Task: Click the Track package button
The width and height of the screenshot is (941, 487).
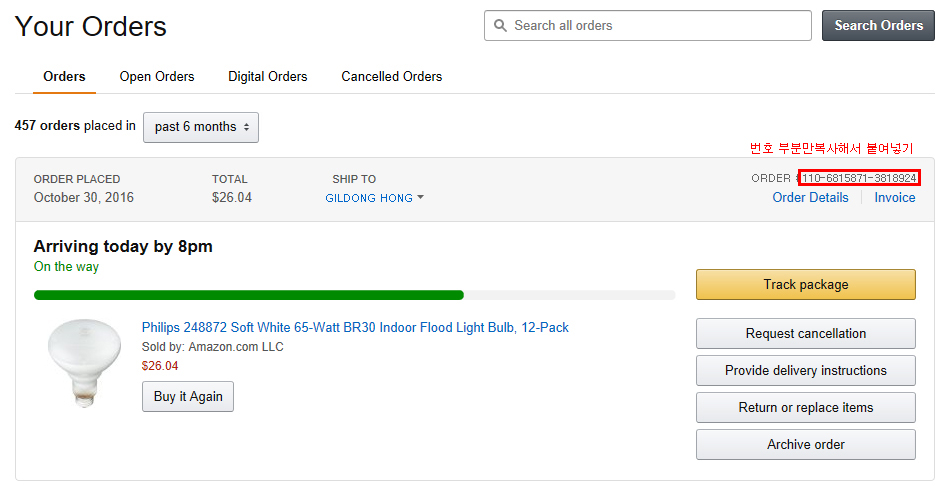Action: coord(805,284)
